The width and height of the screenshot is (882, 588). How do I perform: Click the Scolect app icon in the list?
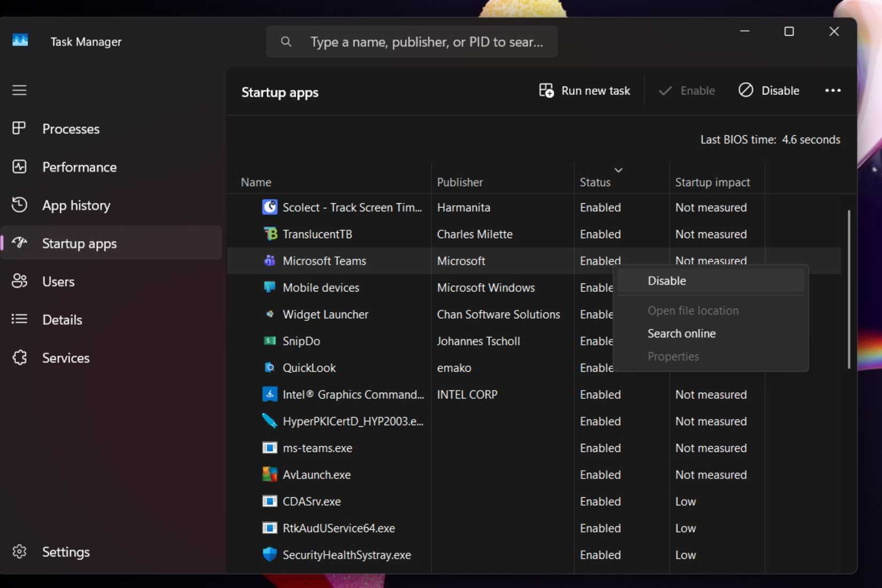(270, 207)
